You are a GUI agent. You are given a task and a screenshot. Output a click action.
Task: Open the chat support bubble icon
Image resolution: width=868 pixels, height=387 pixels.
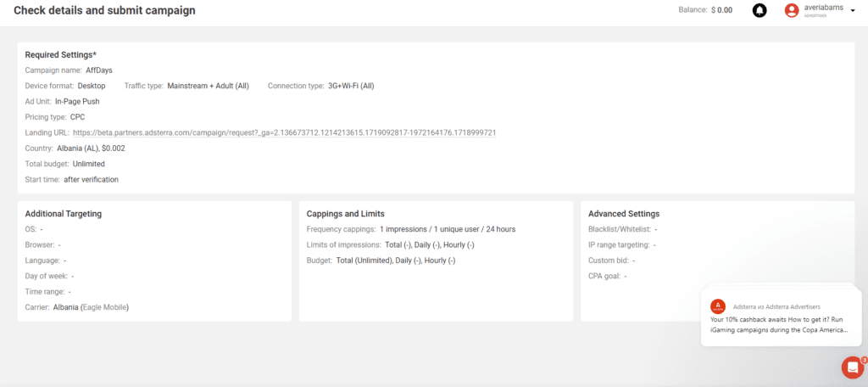click(x=853, y=367)
